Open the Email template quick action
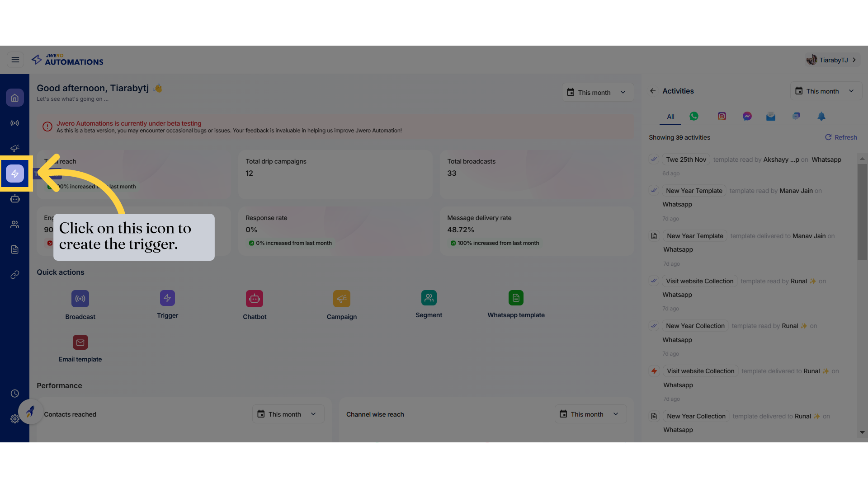868x488 pixels. 80,343
